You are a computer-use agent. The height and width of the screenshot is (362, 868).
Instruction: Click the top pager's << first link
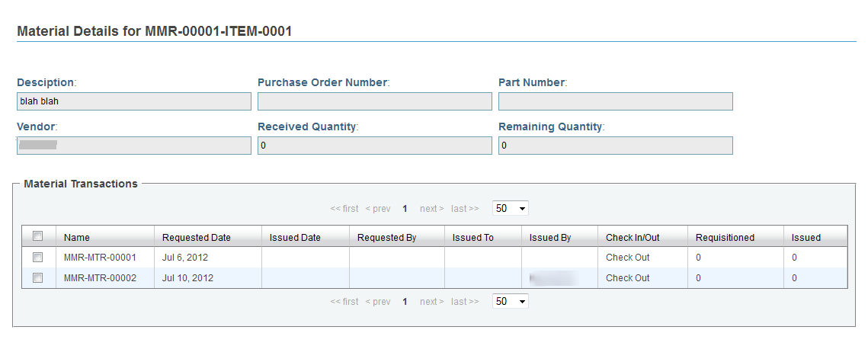344,209
